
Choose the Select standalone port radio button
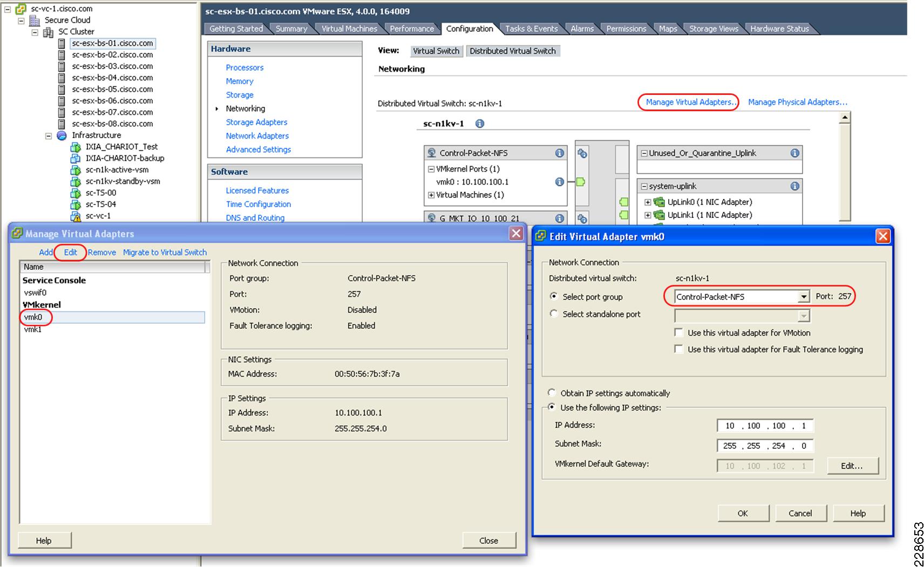tap(553, 313)
